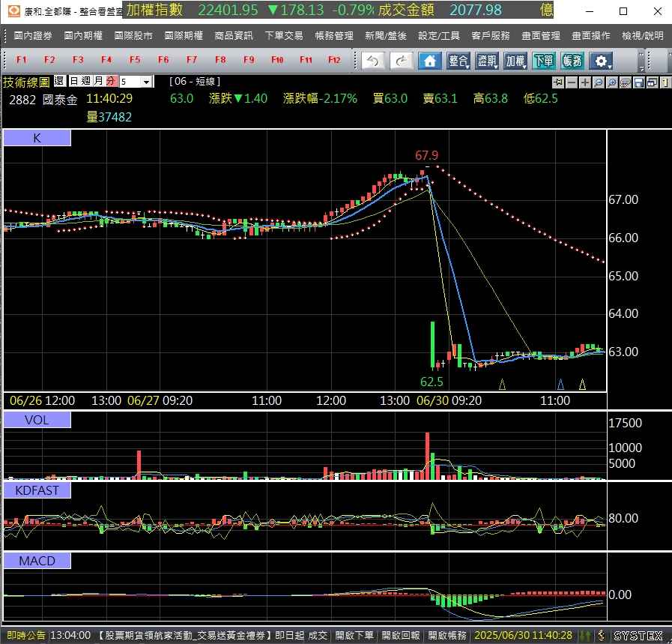This screenshot has height=644, width=672.
Task: Open the 國際股市 menu
Action: [133, 36]
